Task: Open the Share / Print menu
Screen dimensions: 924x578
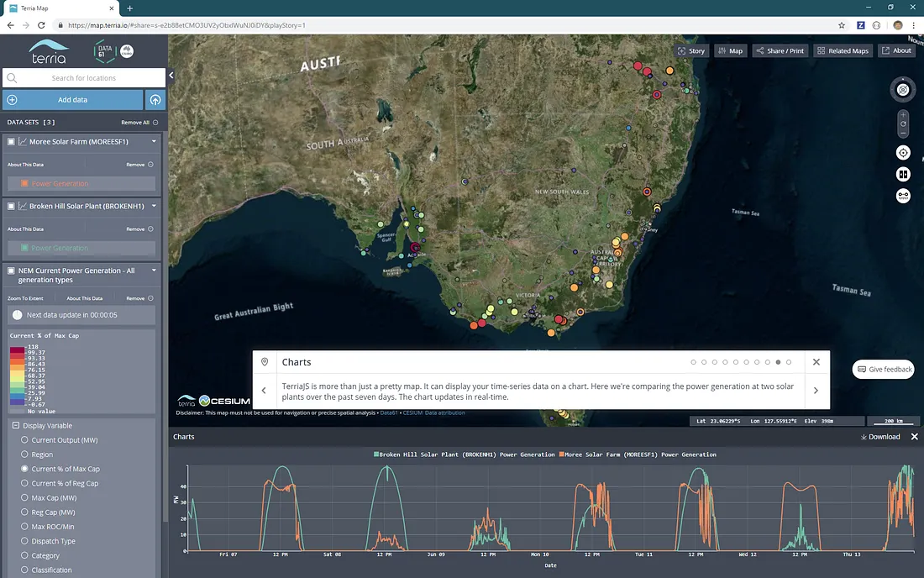Action: point(780,50)
